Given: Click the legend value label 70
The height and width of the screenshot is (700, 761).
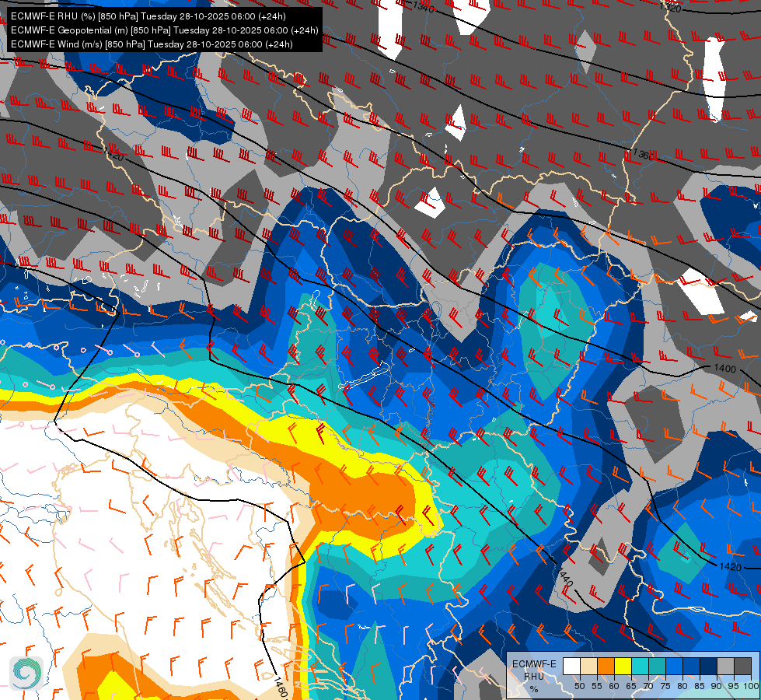Looking at the screenshot, I should (x=648, y=686).
